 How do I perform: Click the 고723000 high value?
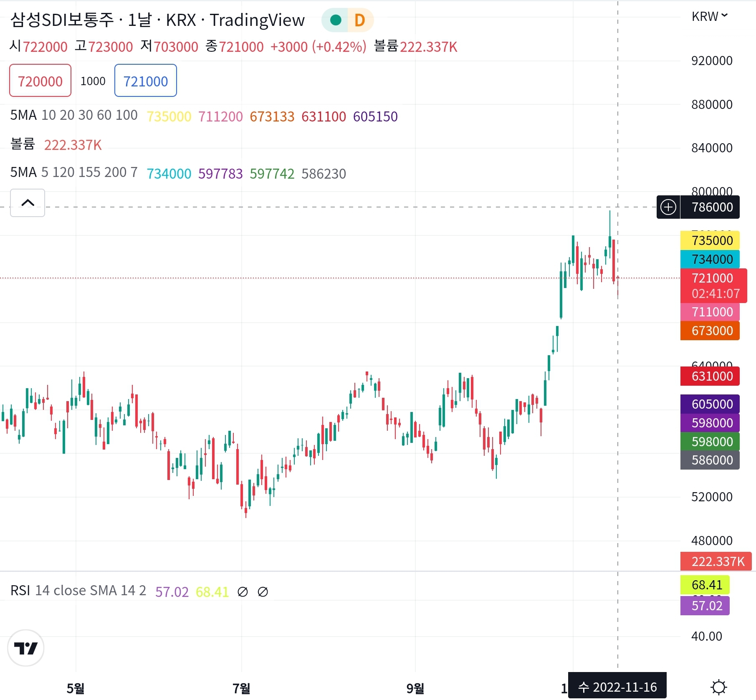pos(104,46)
